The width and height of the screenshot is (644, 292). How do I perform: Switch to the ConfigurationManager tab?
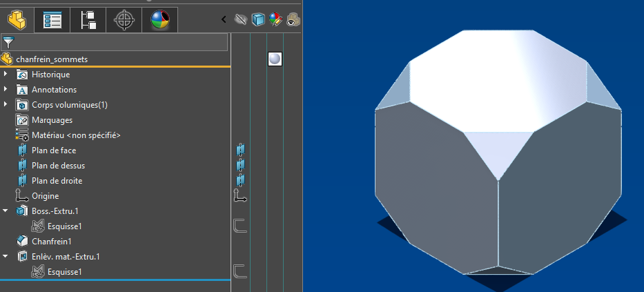click(88, 19)
